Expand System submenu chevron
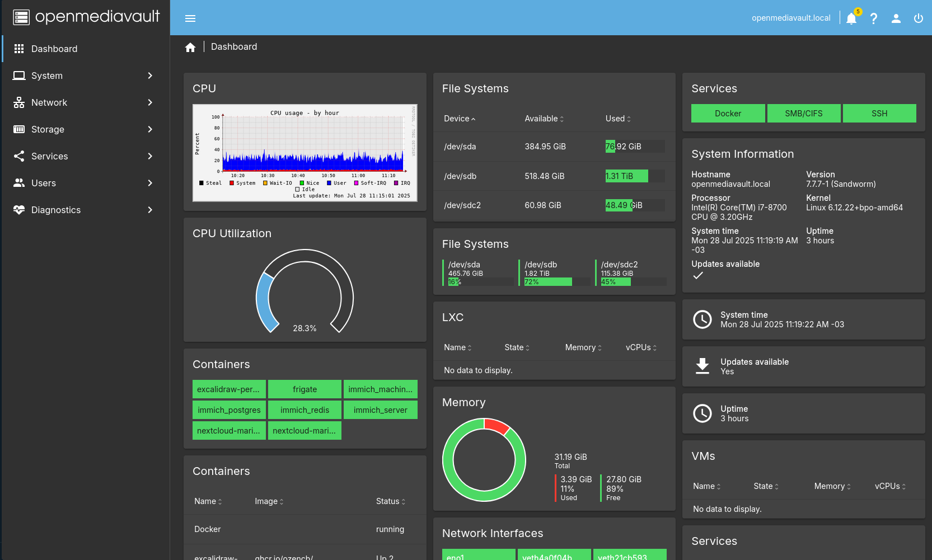 (150, 76)
